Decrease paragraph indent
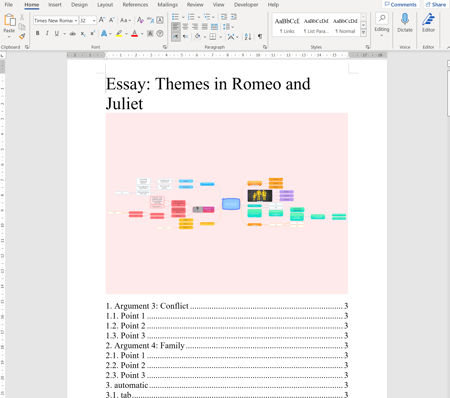 [224, 17]
